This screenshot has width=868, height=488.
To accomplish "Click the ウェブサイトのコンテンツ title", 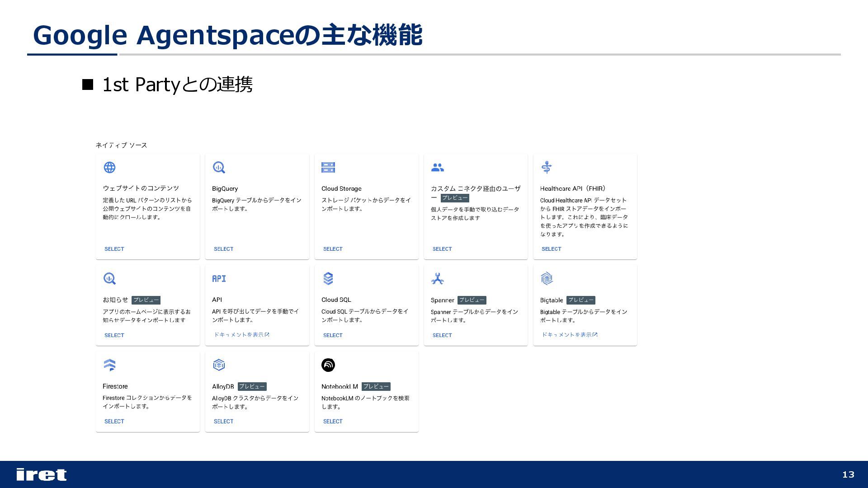I will [x=141, y=188].
